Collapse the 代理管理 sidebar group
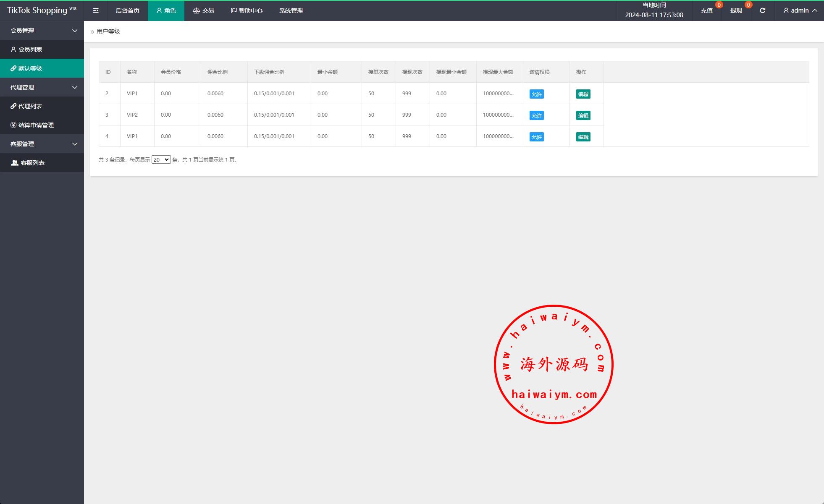 click(42, 87)
